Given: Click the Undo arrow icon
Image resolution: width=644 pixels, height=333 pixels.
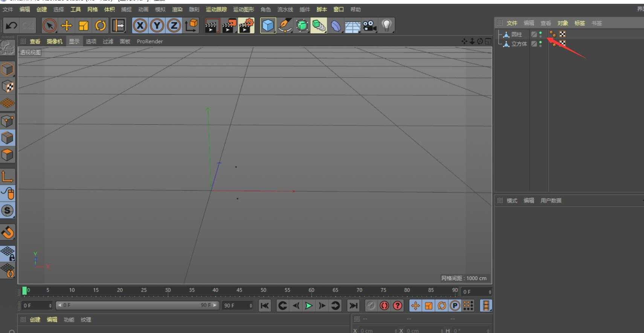Looking at the screenshot, I should click(x=11, y=26).
